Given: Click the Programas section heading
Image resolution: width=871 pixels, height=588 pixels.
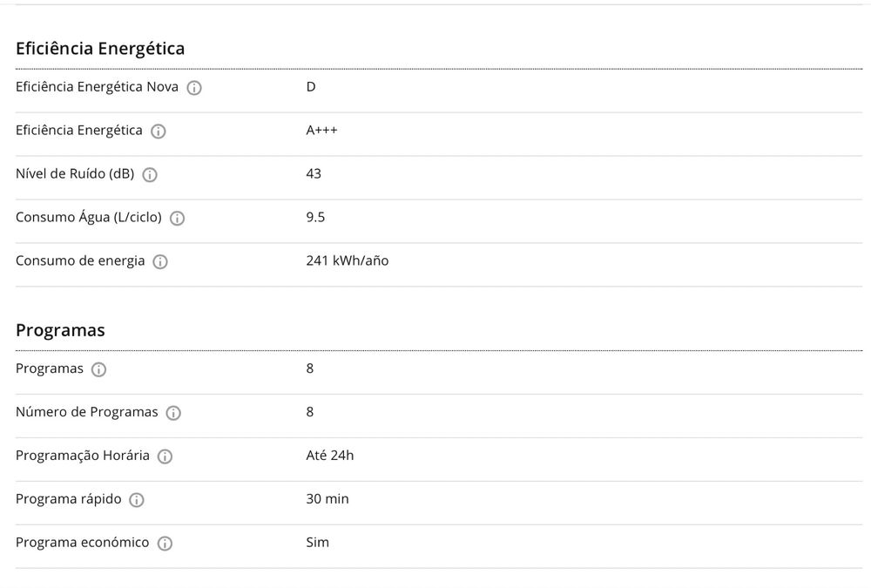Looking at the screenshot, I should point(60,330).
